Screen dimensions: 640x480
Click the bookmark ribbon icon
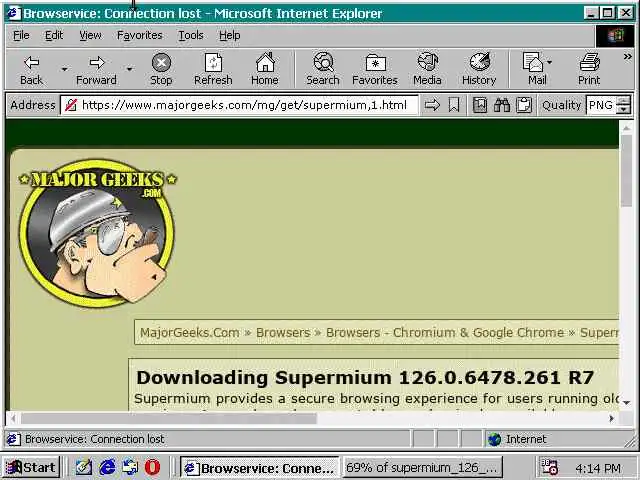click(454, 105)
